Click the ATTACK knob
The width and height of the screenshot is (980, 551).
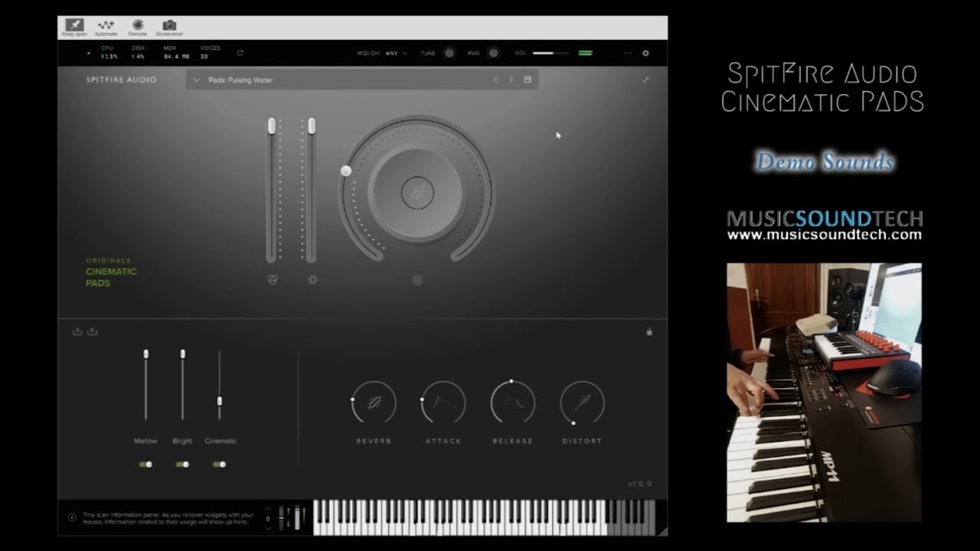click(x=443, y=403)
